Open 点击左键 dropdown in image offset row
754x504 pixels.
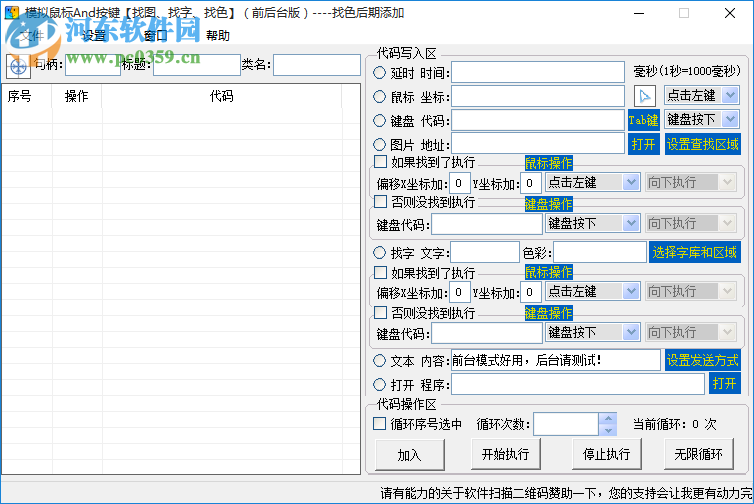(x=631, y=182)
